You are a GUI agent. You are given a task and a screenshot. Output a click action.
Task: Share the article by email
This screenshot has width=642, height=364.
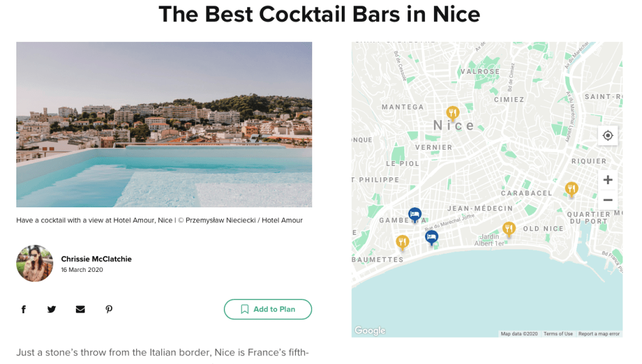(80, 309)
